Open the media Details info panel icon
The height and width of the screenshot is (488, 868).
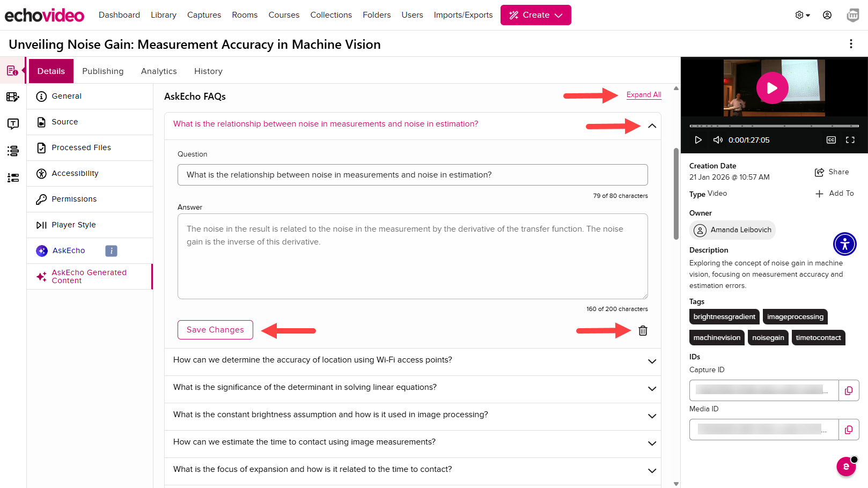click(13, 70)
